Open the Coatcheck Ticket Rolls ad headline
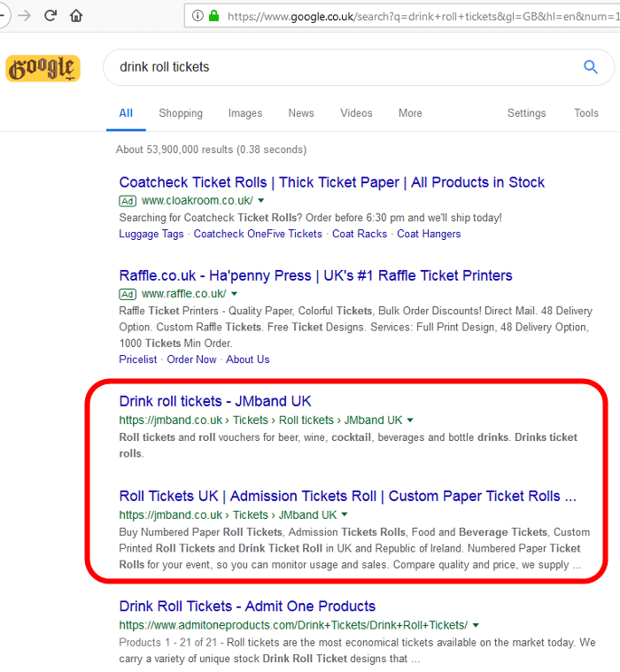The height and width of the screenshot is (672, 620). [x=332, y=182]
